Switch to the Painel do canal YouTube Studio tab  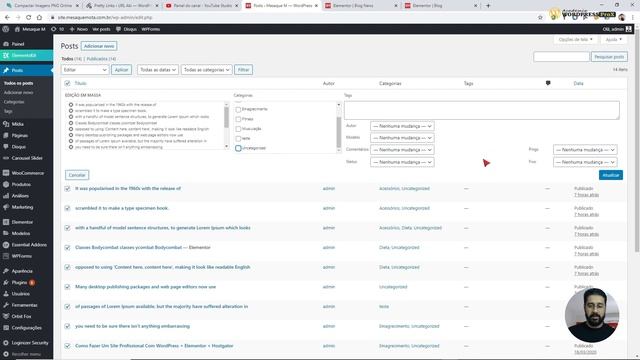point(203,6)
